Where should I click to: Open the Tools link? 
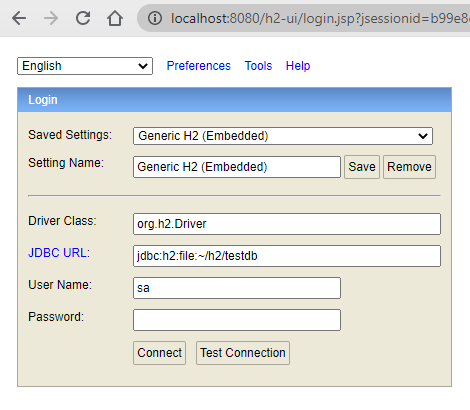[x=258, y=66]
